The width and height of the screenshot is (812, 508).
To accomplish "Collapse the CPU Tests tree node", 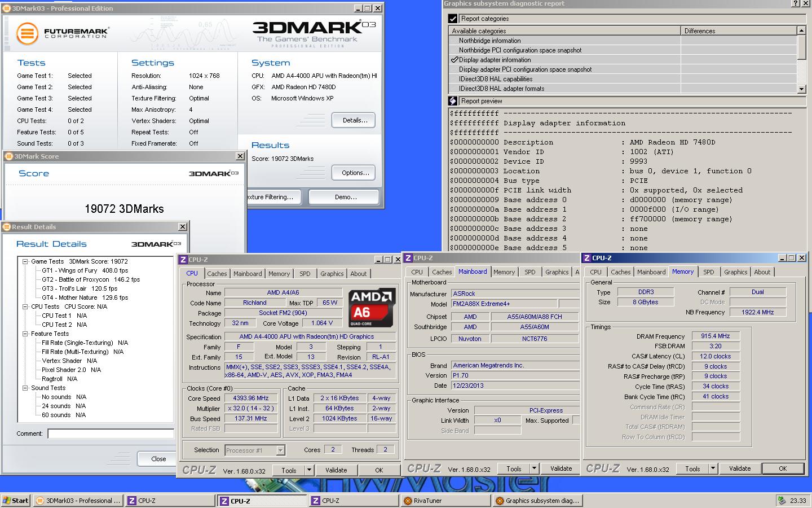I will pyautogui.click(x=25, y=306).
